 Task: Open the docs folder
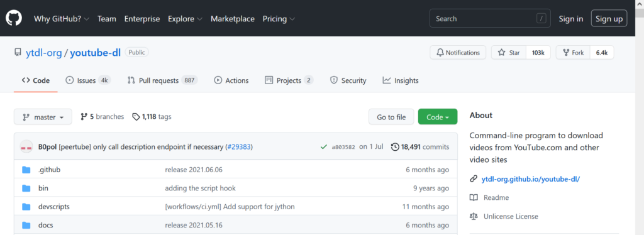point(45,225)
